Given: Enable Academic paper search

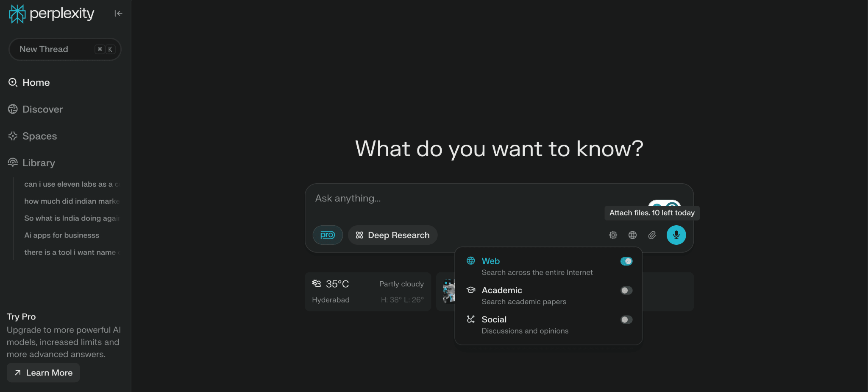Looking at the screenshot, I should pos(626,291).
